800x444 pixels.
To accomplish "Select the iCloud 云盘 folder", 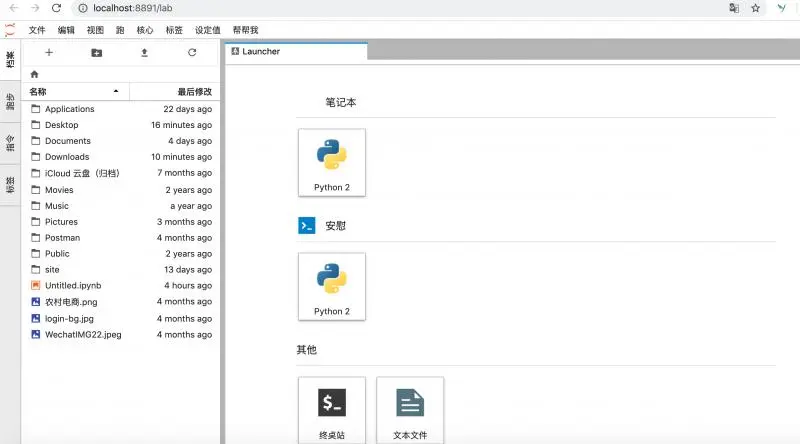I will tap(121, 173).
